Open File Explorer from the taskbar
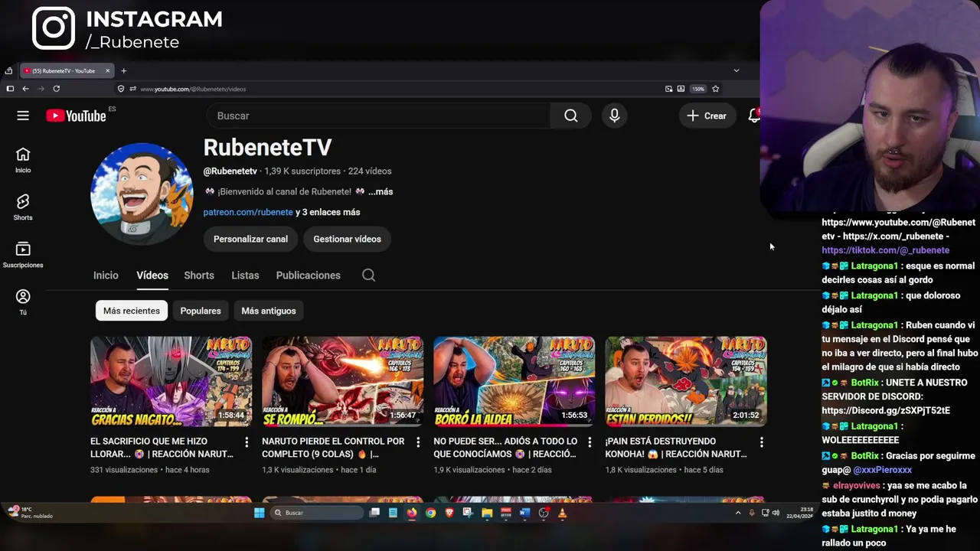Image resolution: width=980 pixels, height=551 pixels. (x=487, y=513)
